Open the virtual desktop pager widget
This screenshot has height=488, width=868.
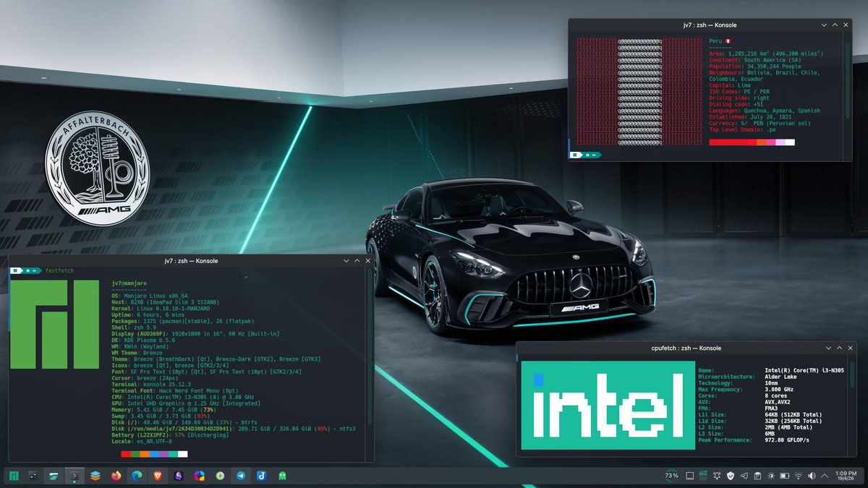pos(703,476)
